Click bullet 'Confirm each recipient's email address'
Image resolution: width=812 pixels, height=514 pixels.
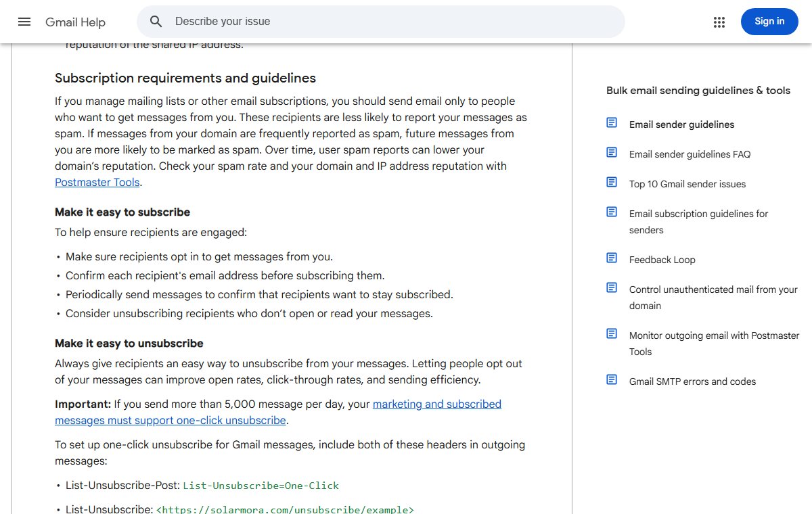tap(225, 276)
